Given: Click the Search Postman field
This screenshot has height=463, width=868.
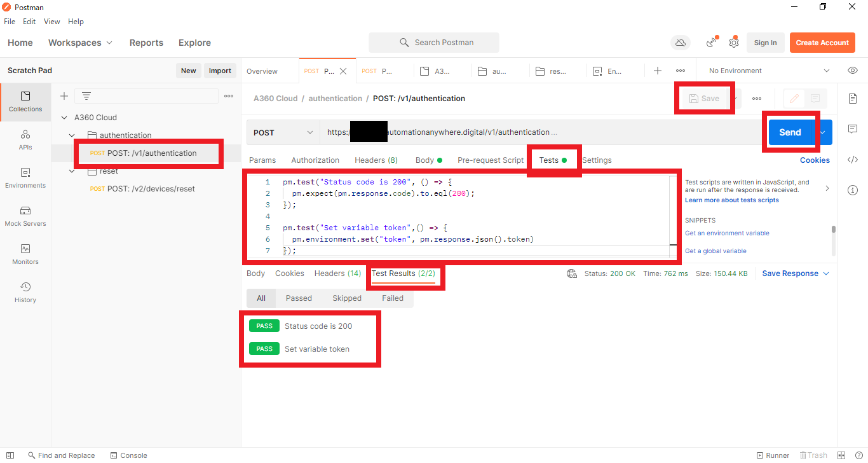Looking at the screenshot, I should [434, 43].
